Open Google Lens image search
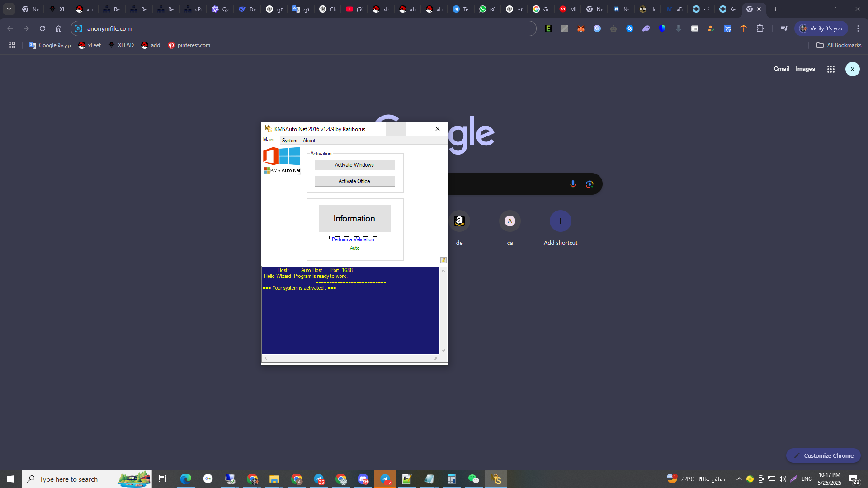The width and height of the screenshot is (868, 488). [590, 184]
